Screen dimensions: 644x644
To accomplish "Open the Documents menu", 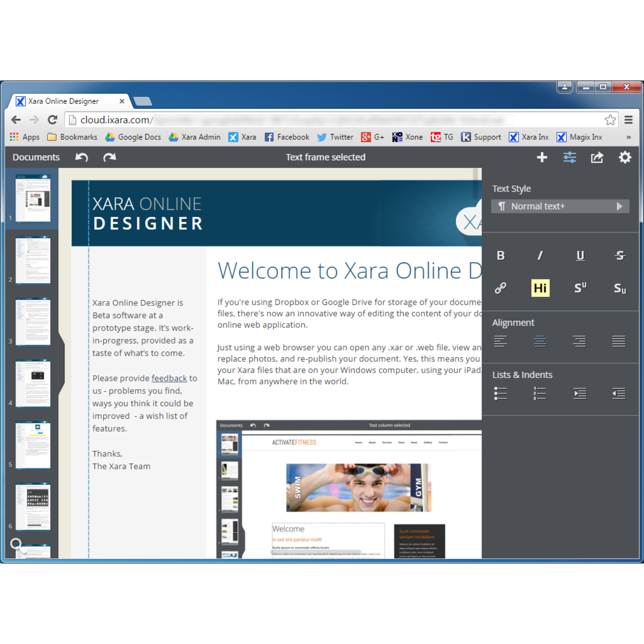I will (x=36, y=157).
